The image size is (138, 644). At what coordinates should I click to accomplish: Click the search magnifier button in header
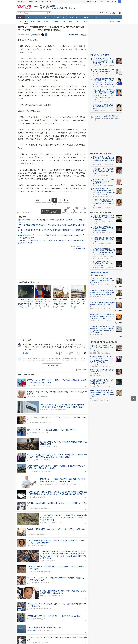coord(49,13)
